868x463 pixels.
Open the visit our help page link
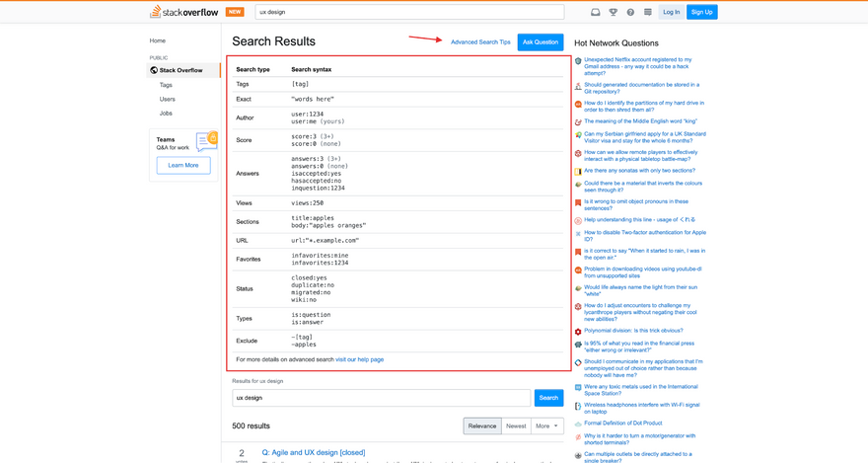(x=359, y=359)
